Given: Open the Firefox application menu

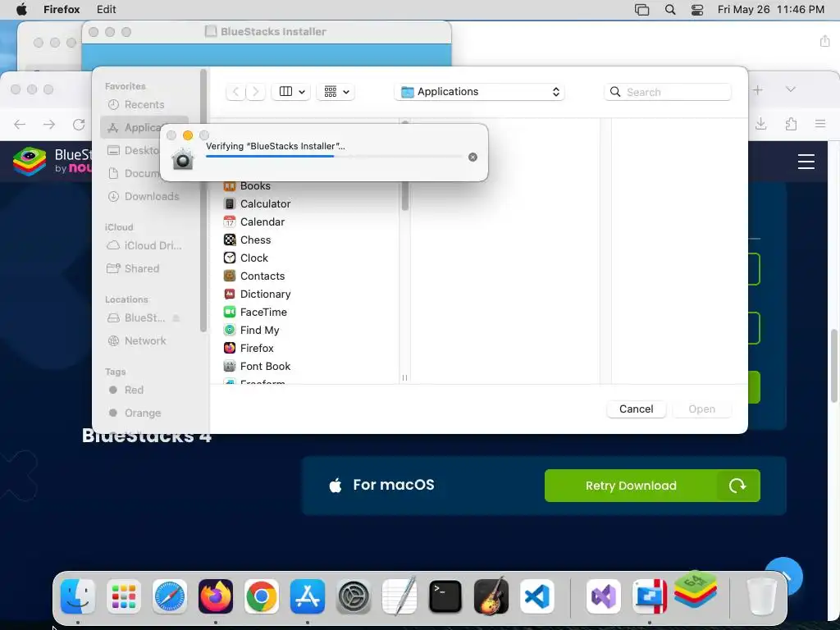Looking at the screenshot, I should pos(820,125).
